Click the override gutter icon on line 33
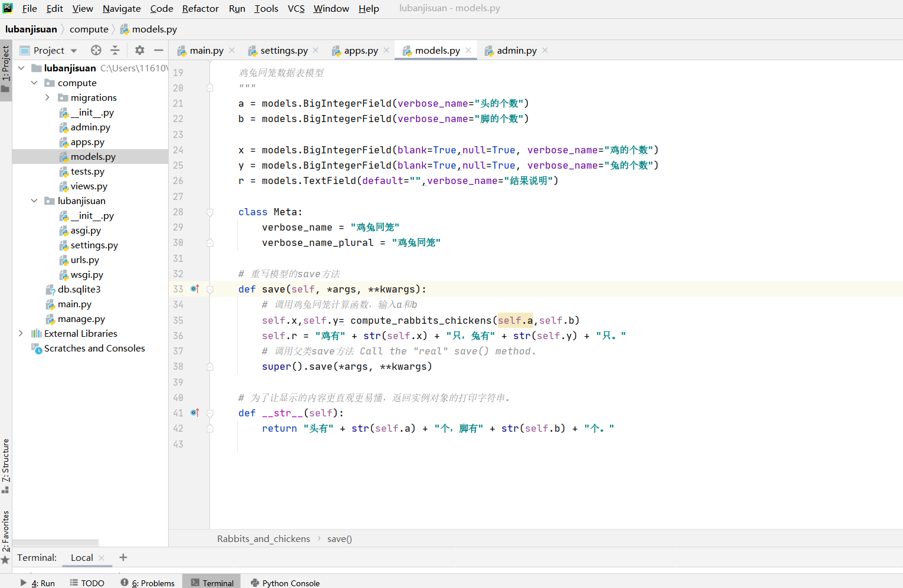Image resolution: width=903 pixels, height=588 pixels. tap(195, 289)
